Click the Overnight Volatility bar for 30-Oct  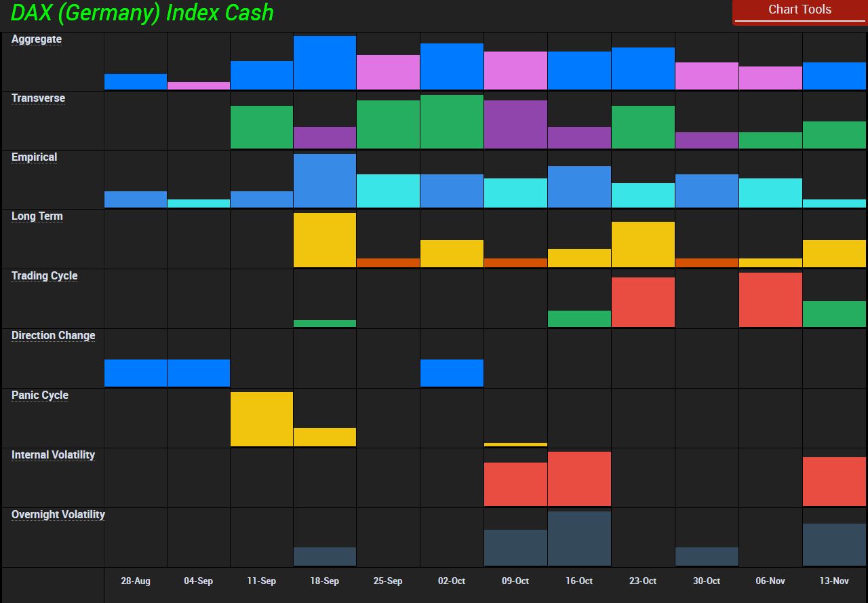707,556
